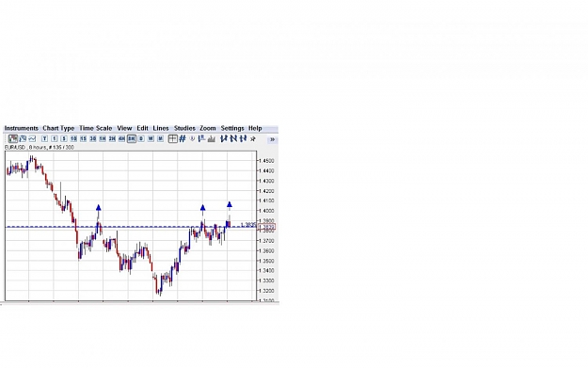
Task: Switch to 1 minute time scale
Action: pos(54,138)
